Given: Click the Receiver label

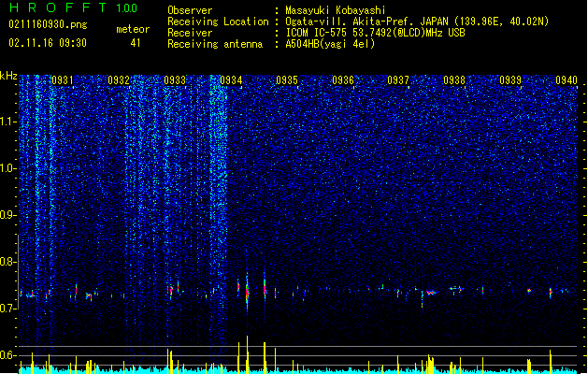Looking at the screenshot, I should click(190, 33).
